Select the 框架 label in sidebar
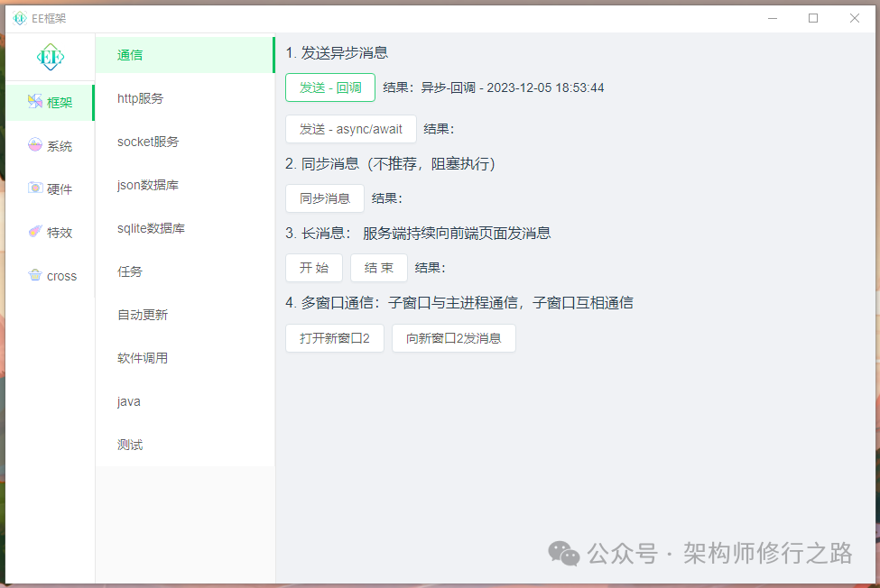Viewport: 880px width, 588px height. click(60, 103)
